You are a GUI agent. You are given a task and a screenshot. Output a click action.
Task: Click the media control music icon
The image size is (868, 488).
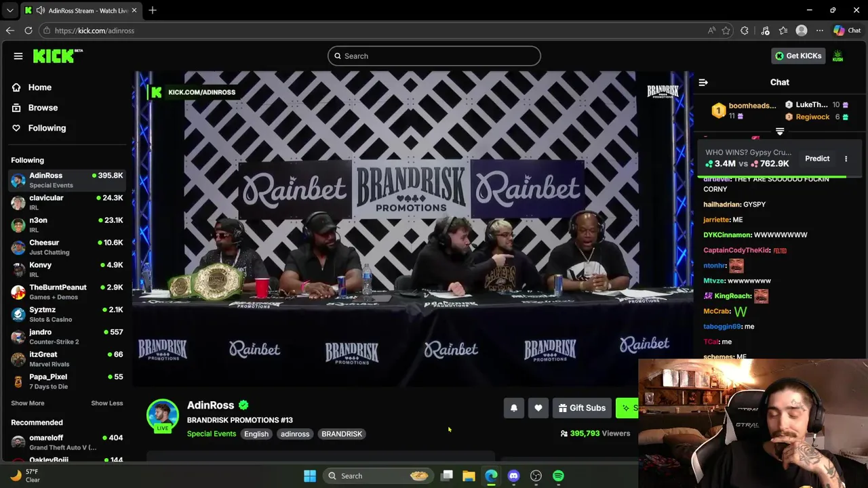pos(765,30)
